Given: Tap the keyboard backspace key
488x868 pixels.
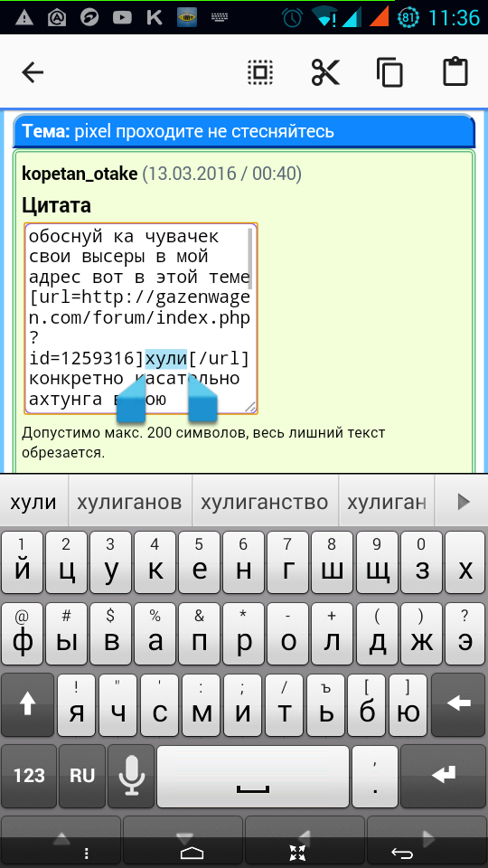Looking at the screenshot, I should click(459, 705).
